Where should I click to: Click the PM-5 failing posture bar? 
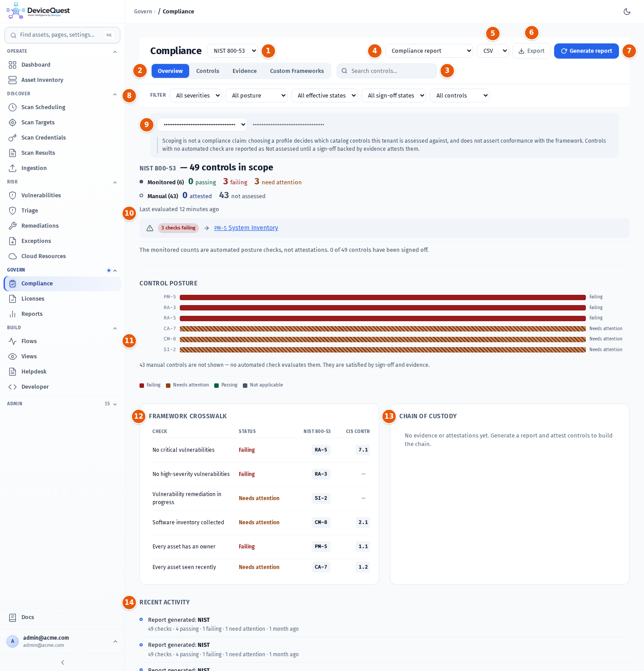383,297
